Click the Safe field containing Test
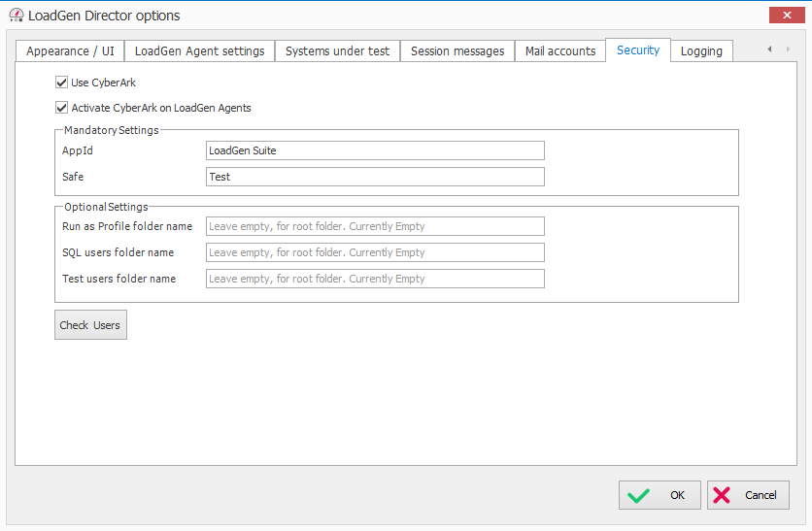812x531 pixels. pyautogui.click(x=375, y=177)
